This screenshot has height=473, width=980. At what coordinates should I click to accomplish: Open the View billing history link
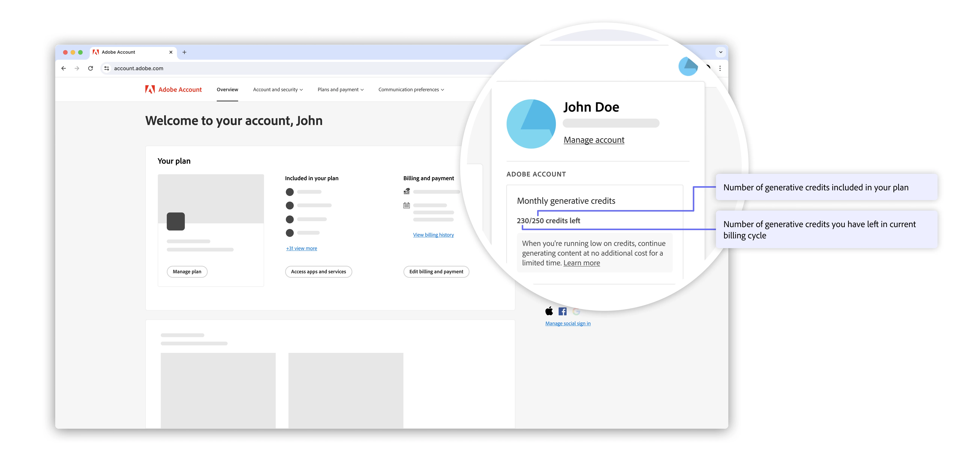pos(433,235)
